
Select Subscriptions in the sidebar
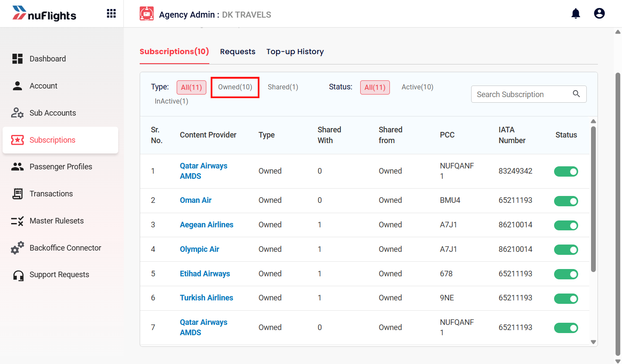60,140
